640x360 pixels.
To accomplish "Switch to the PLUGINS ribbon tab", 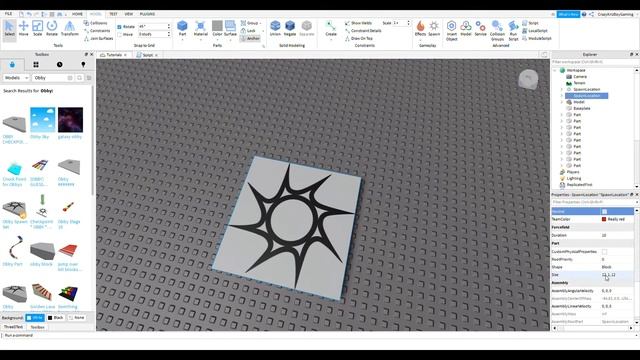I will point(147,14).
